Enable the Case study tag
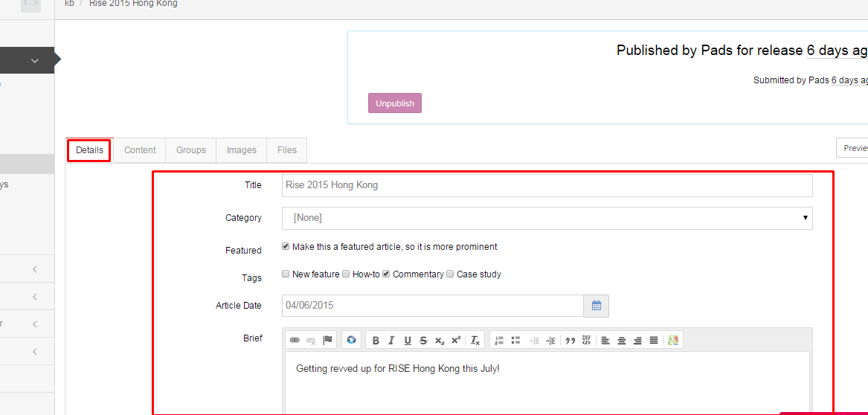Image resolution: width=868 pixels, height=415 pixels. point(450,274)
